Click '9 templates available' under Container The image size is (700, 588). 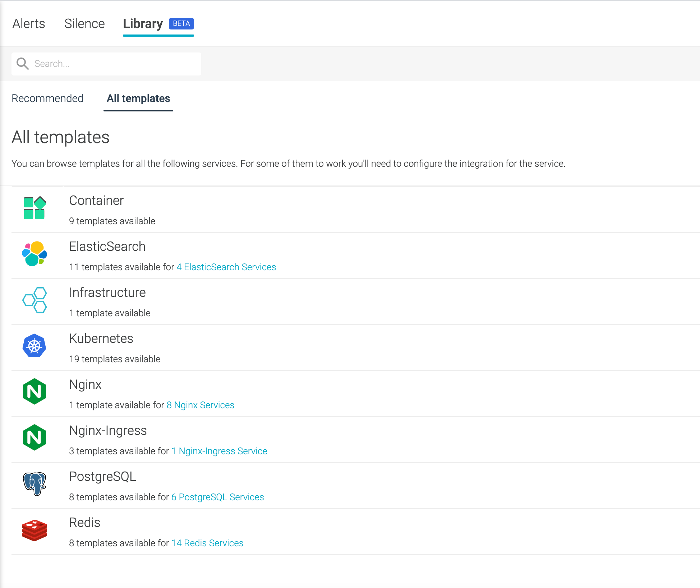coord(112,221)
